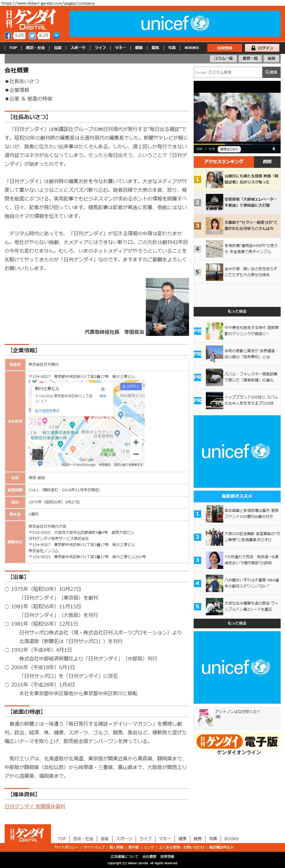Image resolution: width=285 pixels, height=868 pixels.
Task: Open footer サイトマップ link
Action: (x=94, y=847)
